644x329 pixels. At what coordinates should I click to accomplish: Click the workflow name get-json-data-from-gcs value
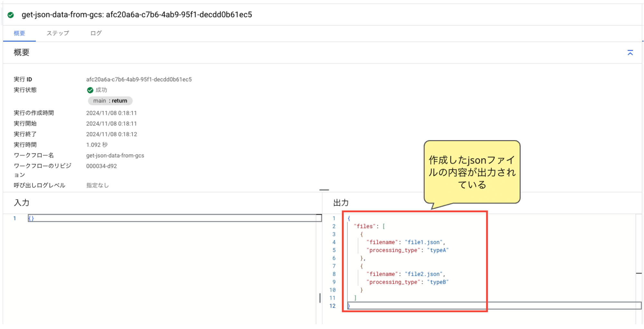coord(115,155)
